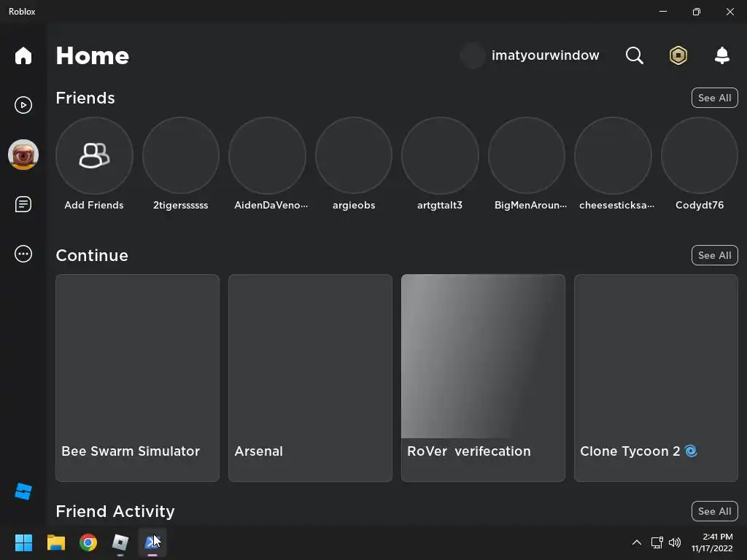This screenshot has width=747, height=560.
Task: Click the taskbar icon under the cursor
Action: pyautogui.click(x=152, y=542)
